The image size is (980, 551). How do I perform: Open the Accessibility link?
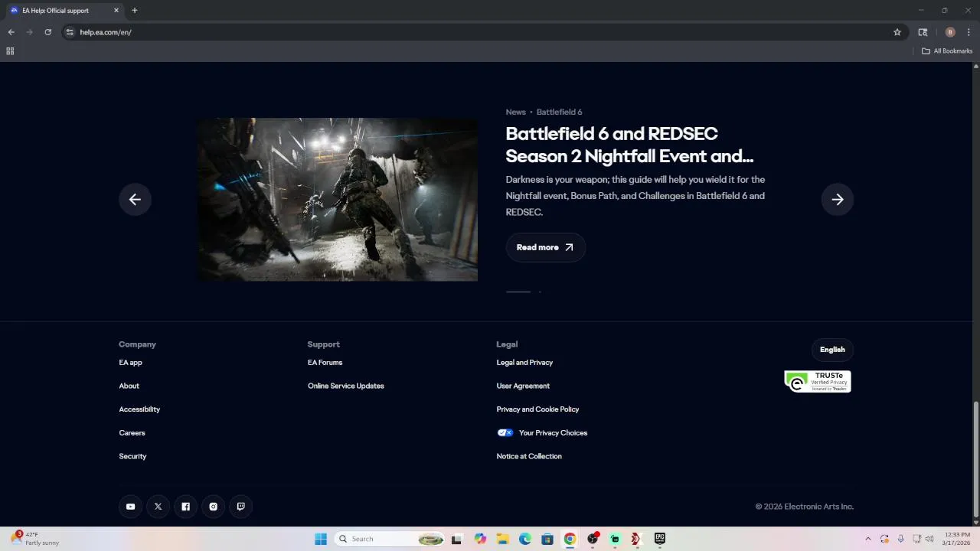point(139,409)
